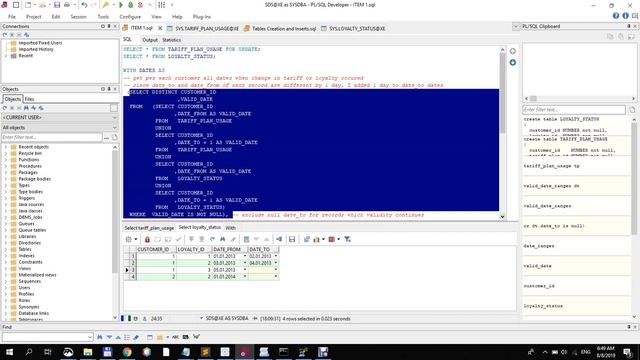Click the refresh icon in Objects panel toolbar
This screenshot has width=640, height=360.
click(5, 108)
